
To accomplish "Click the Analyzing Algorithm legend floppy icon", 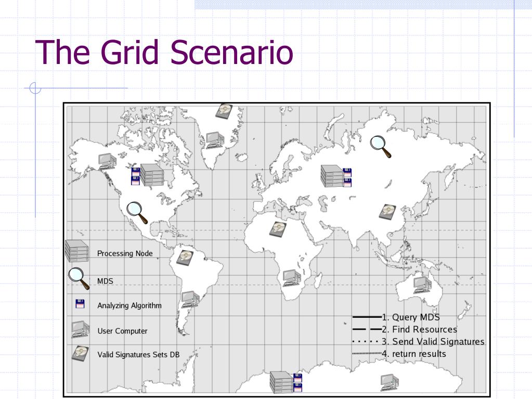I will pyautogui.click(x=80, y=304).
